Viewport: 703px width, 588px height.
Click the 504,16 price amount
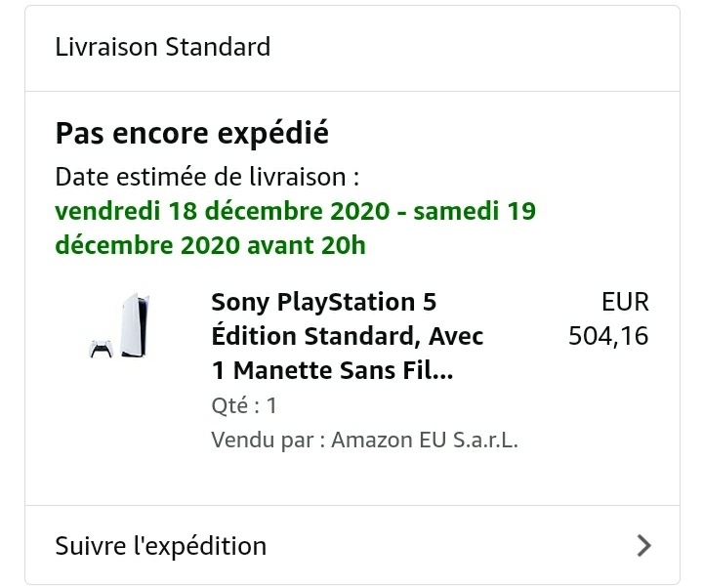click(x=608, y=337)
